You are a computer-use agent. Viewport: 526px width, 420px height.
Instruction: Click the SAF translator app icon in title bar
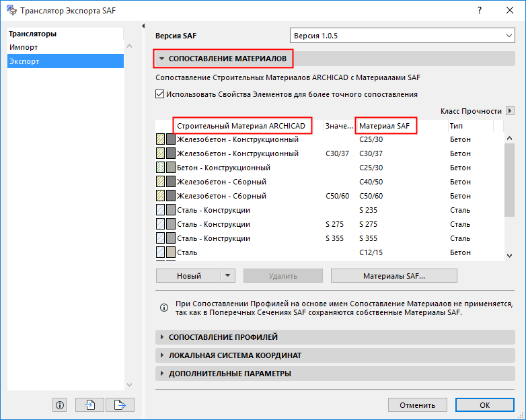[11, 10]
